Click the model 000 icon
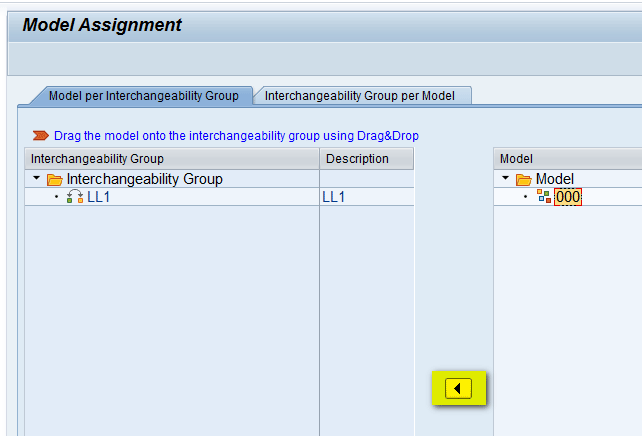Screen dimensions: 642x436 (544, 197)
